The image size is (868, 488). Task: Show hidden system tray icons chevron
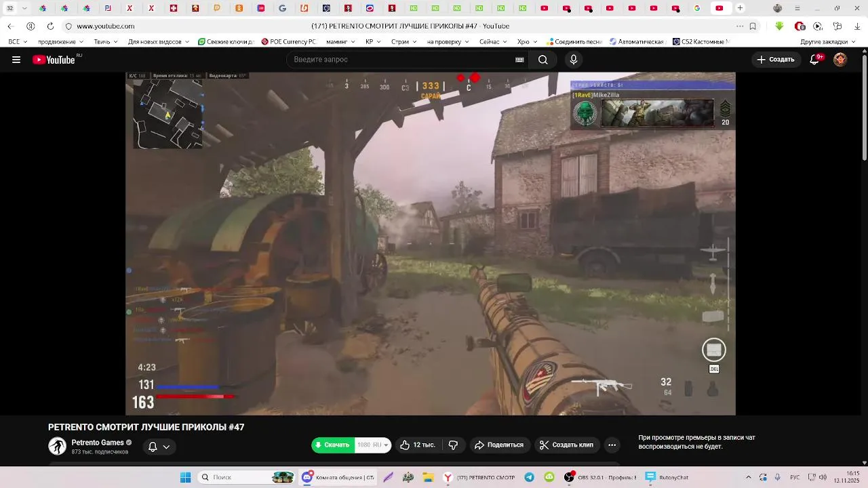749,477
